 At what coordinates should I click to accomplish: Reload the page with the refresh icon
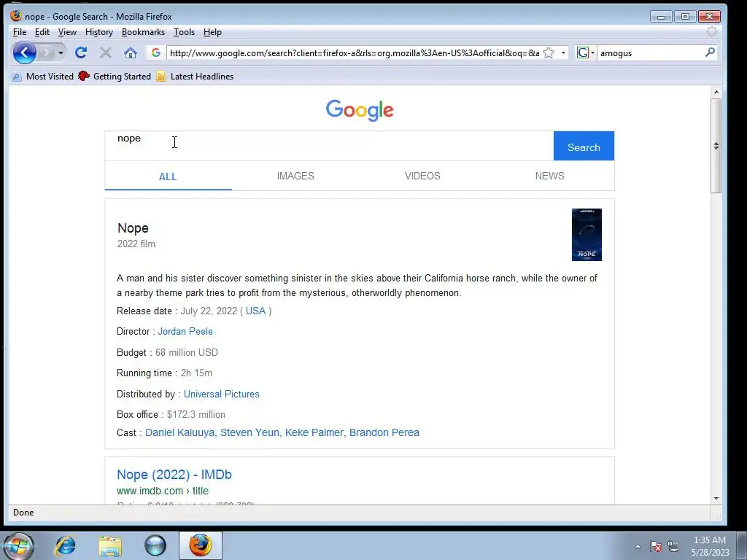pyautogui.click(x=81, y=52)
